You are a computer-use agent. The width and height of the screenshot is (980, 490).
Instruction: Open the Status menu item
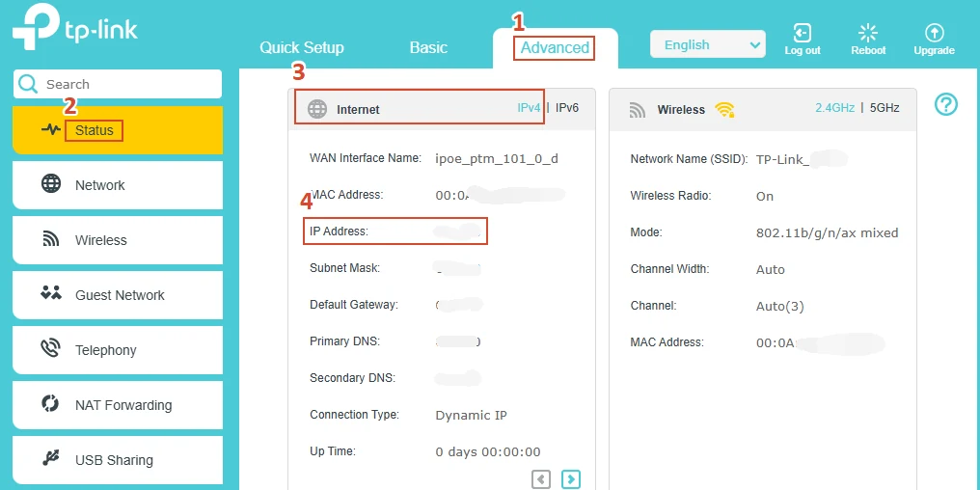tap(118, 130)
